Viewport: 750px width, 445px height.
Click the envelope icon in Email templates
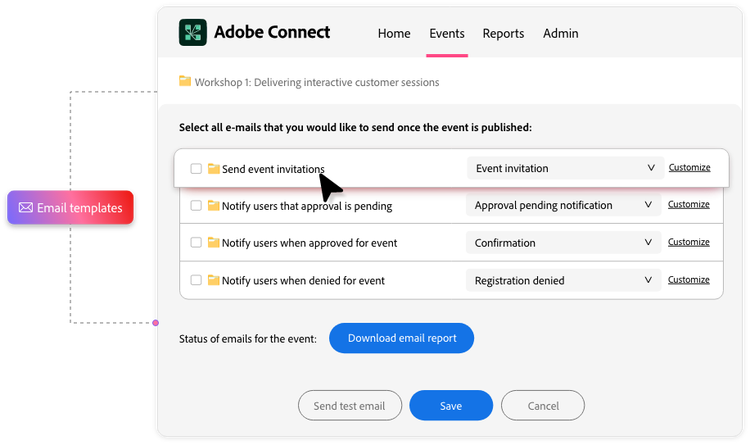point(26,208)
